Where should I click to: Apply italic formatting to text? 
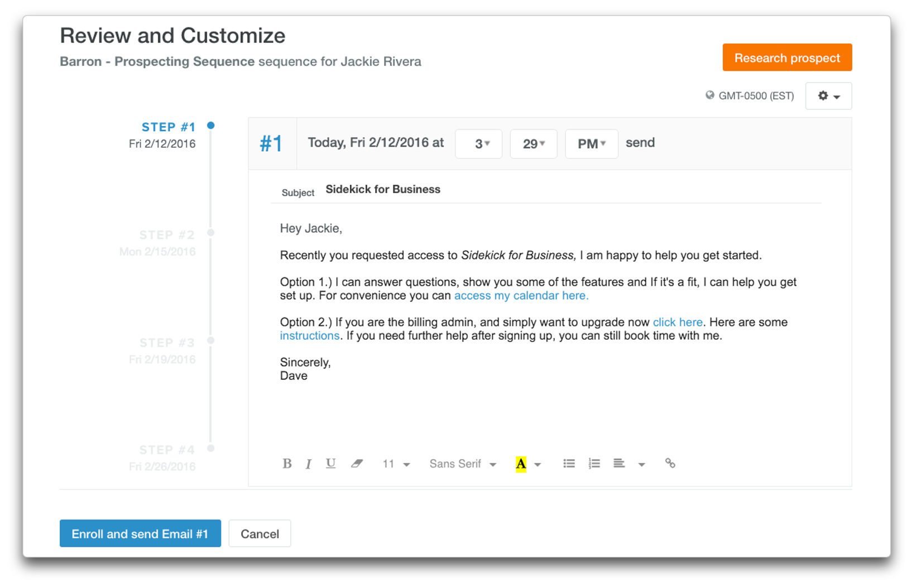click(x=308, y=464)
